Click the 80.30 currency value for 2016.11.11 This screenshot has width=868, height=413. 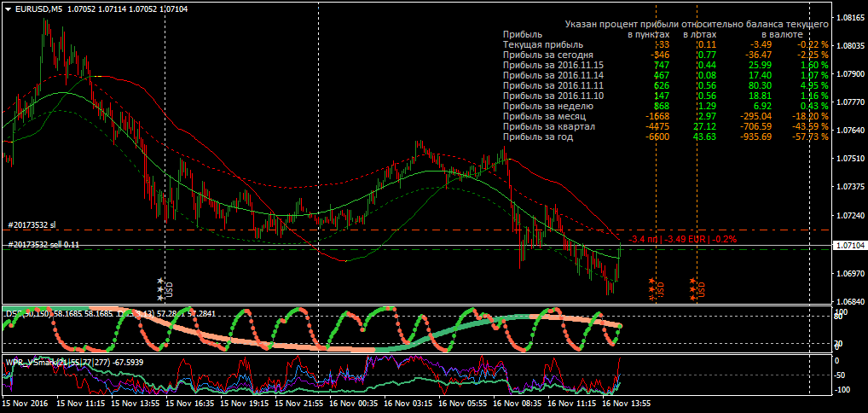point(761,86)
